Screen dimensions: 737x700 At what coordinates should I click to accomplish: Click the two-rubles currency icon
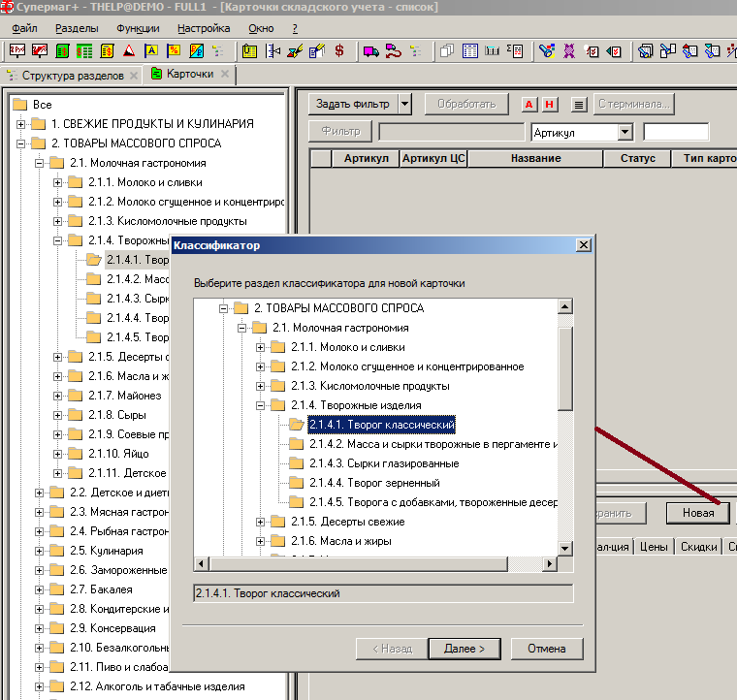coord(196,50)
